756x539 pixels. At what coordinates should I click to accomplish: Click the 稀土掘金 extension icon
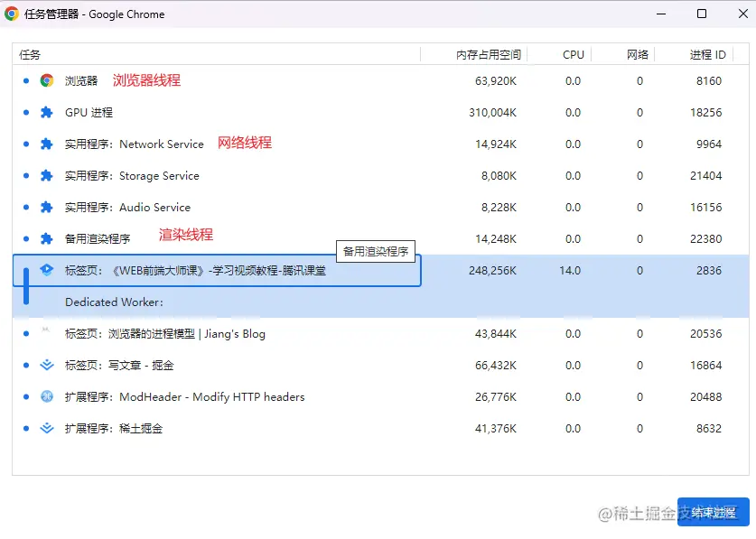pyautogui.click(x=47, y=428)
